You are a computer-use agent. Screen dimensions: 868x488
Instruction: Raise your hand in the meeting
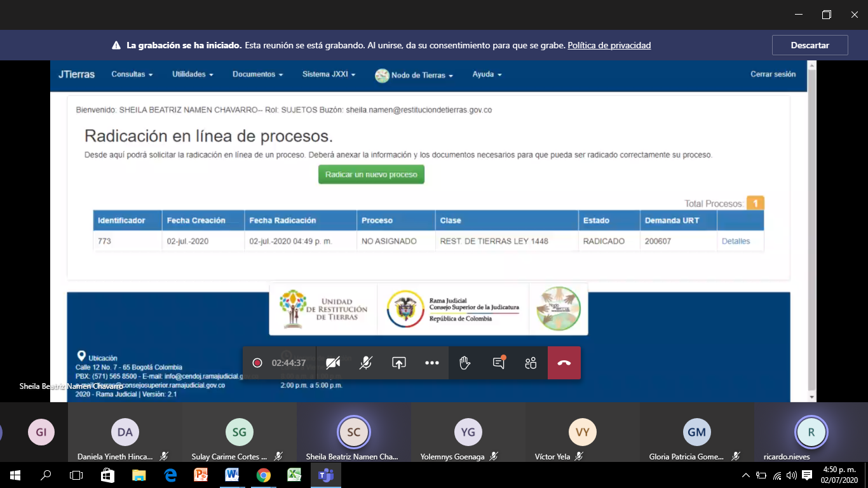(465, 363)
